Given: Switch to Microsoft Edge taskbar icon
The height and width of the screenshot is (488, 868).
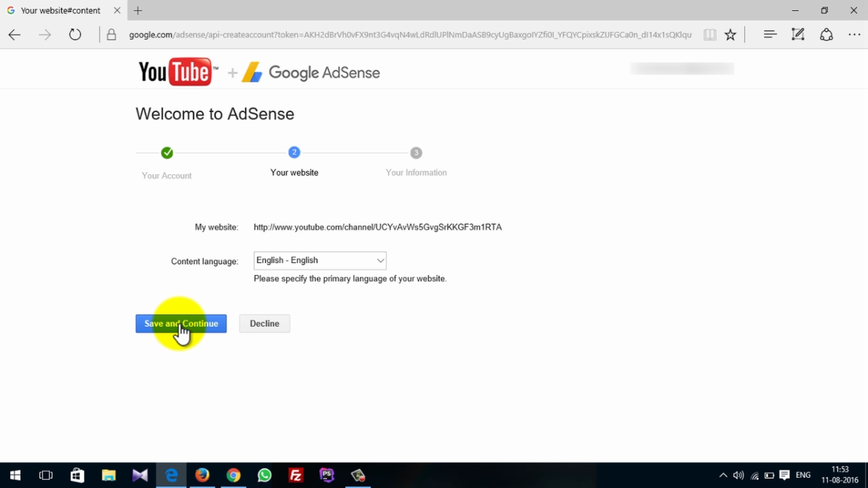Looking at the screenshot, I should 171,475.
